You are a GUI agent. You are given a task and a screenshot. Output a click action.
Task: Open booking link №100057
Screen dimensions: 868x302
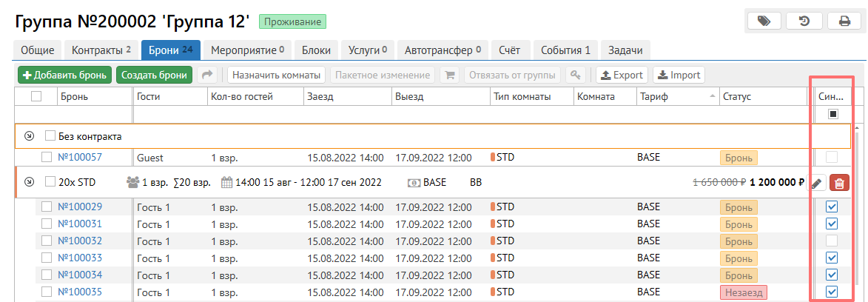point(80,158)
